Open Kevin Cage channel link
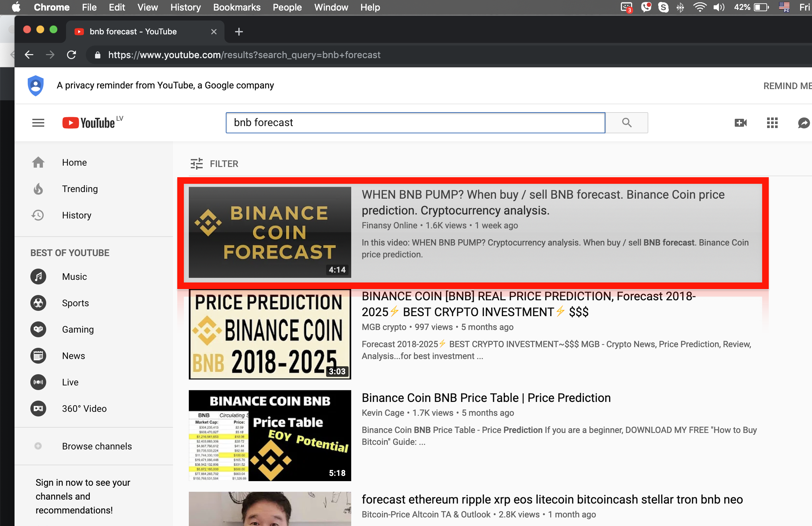The height and width of the screenshot is (526, 812). coord(383,413)
